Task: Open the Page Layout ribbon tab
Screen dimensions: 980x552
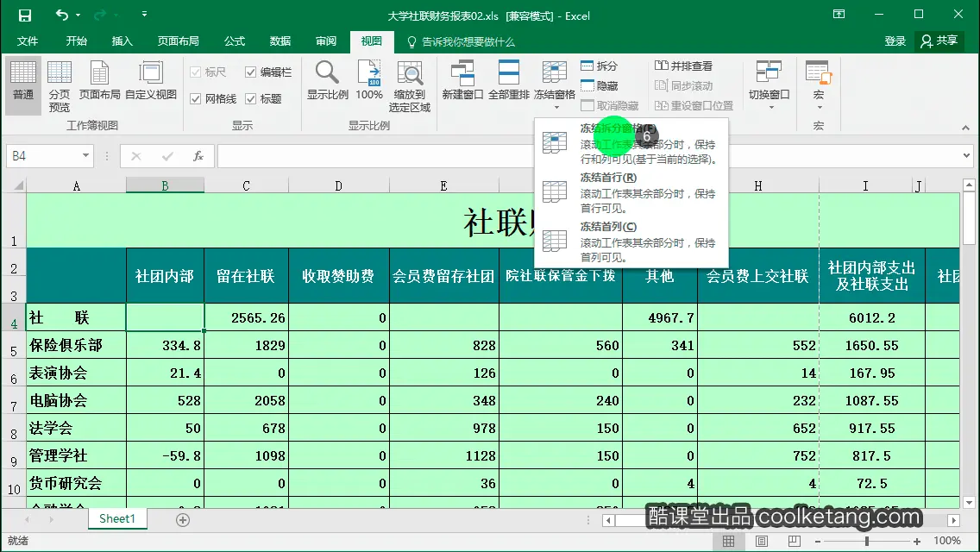Action: pos(178,41)
